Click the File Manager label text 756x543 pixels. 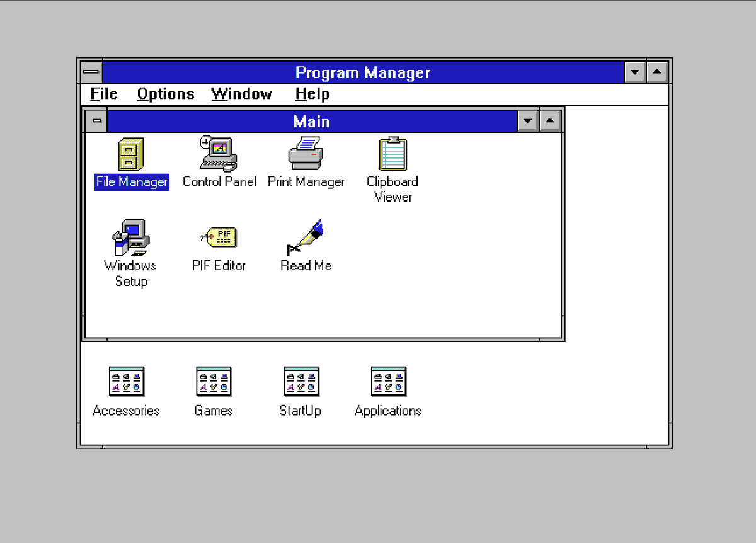point(132,182)
